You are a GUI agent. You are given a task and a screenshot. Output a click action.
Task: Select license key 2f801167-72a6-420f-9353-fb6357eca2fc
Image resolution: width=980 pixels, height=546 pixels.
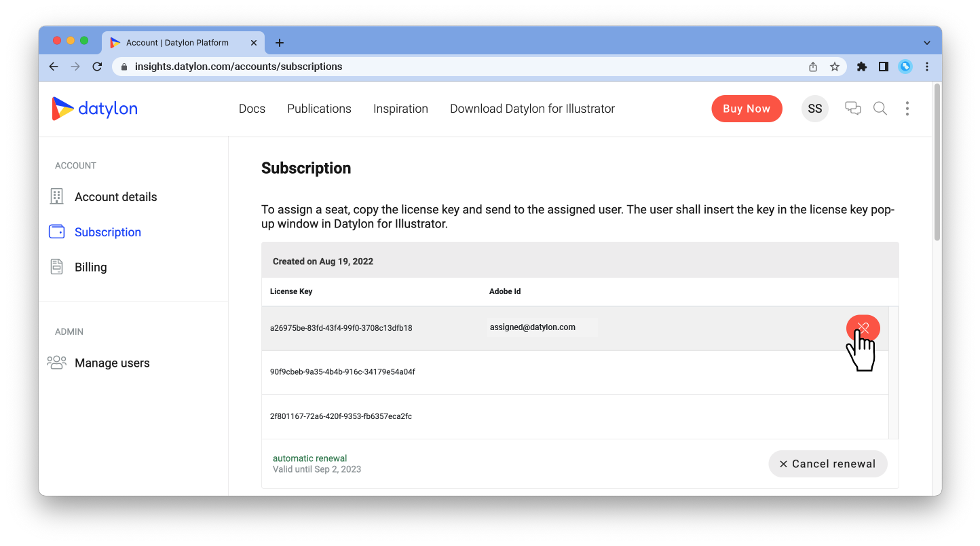(341, 416)
